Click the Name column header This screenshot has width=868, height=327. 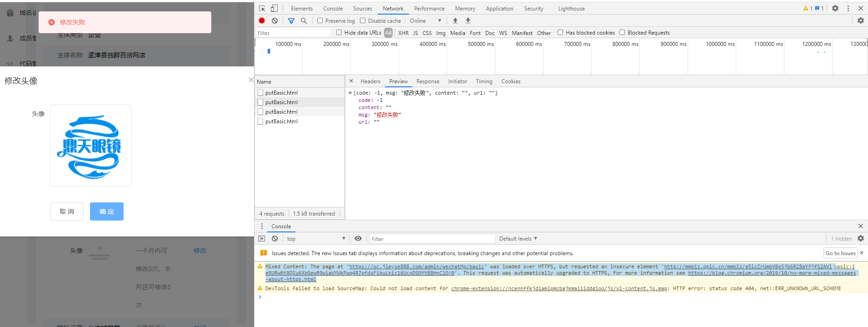click(x=299, y=81)
